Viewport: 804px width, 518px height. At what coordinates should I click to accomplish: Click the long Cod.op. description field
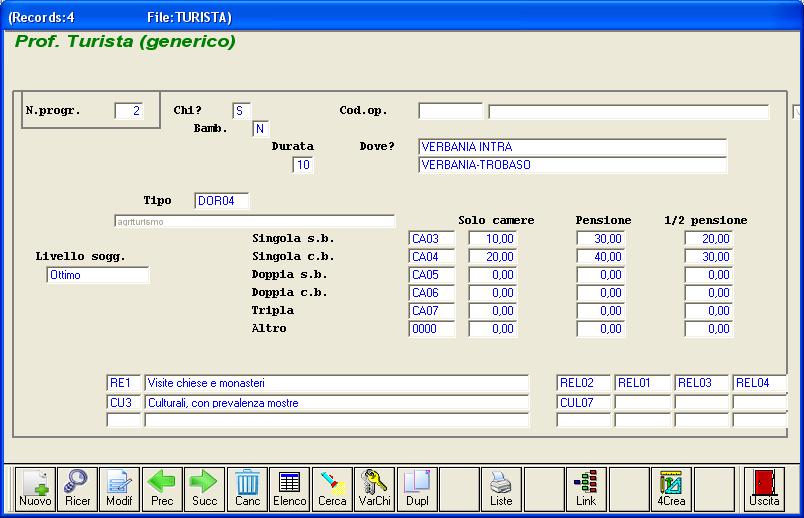coord(629,111)
